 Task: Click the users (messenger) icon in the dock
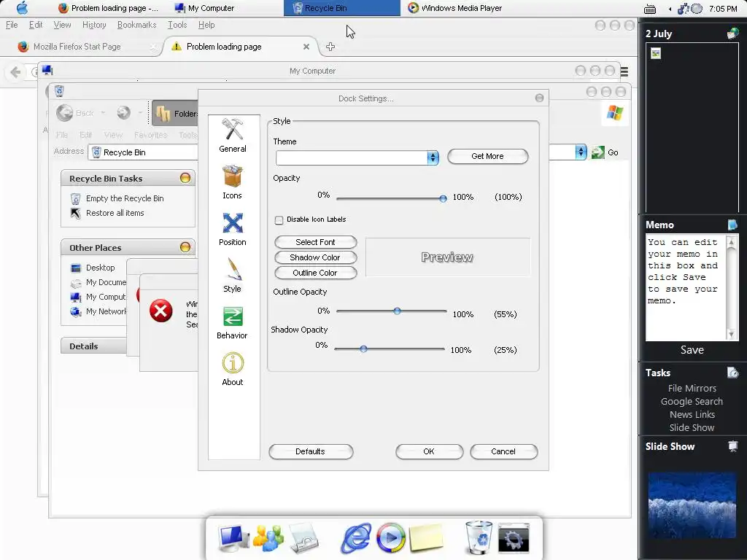pos(268,537)
